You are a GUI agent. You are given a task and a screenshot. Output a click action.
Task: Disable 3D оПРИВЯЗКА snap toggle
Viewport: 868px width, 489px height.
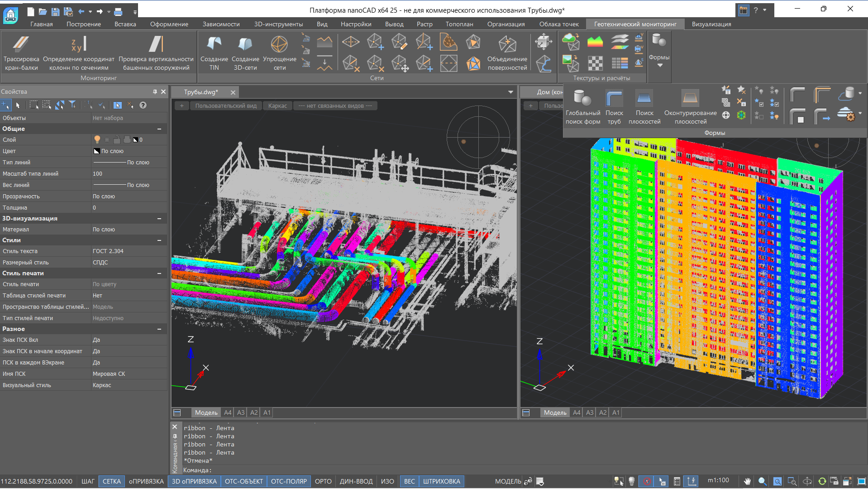[194, 481]
